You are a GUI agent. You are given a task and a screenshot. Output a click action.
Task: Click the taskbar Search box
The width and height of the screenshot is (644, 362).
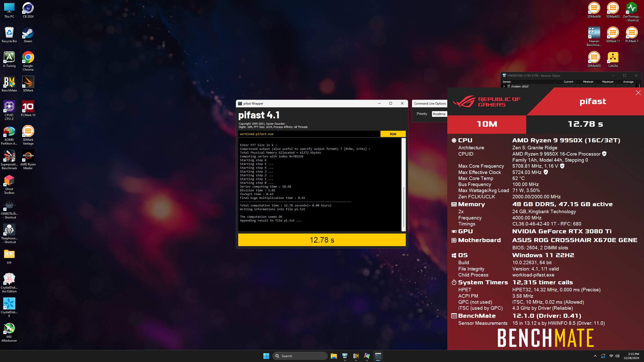[300, 356]
